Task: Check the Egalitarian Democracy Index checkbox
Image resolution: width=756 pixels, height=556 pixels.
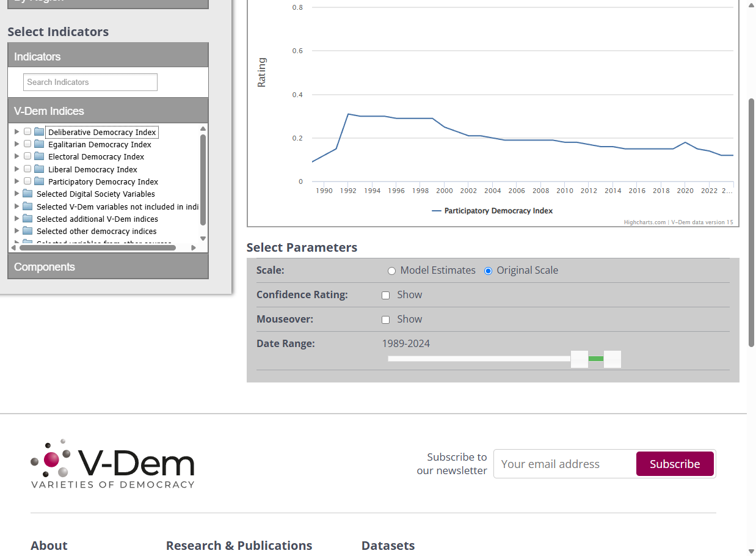Action: click(27, 144)
